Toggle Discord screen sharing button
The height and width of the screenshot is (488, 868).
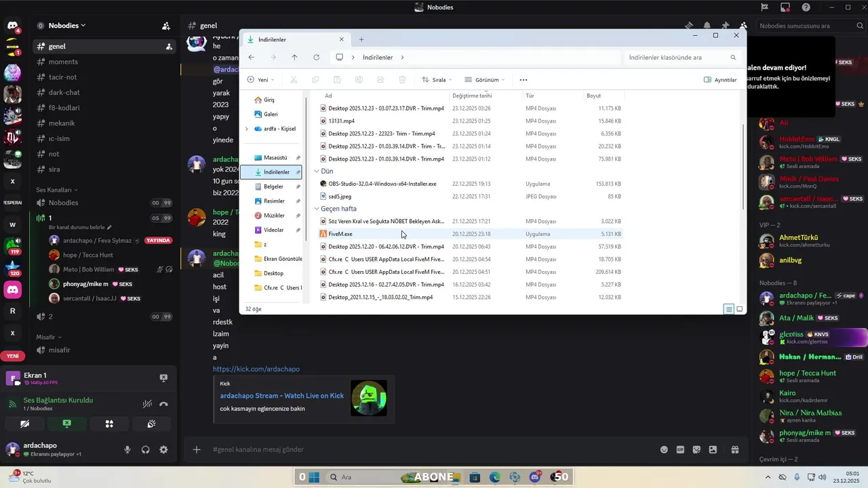(x=66, y=424)
